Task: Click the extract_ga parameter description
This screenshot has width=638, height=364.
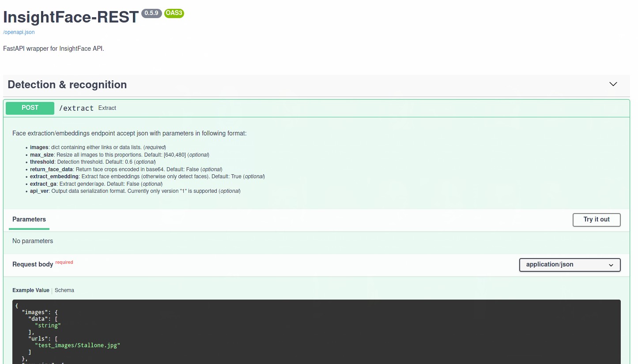Action: tap(96, 184)
